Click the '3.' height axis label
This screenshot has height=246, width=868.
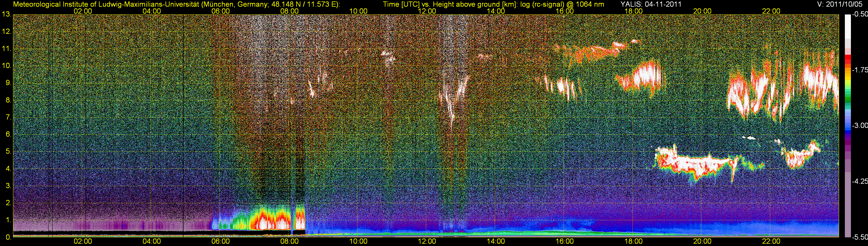8,186
